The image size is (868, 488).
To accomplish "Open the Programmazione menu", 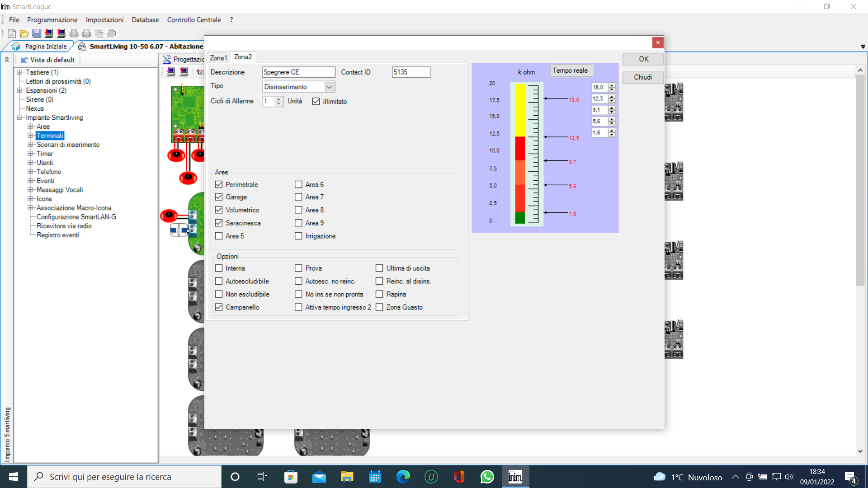I will point(52,20).
